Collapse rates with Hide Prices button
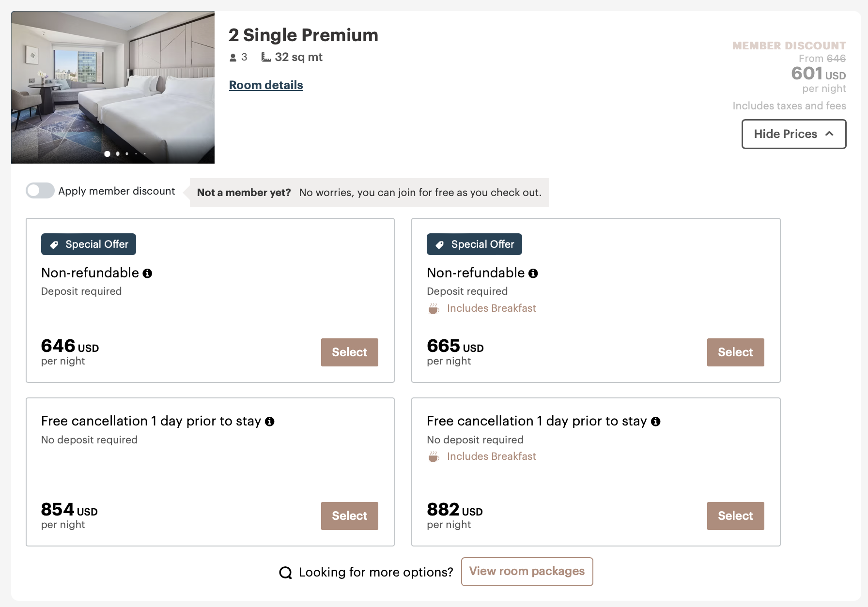This screenshot has width=868, height=607. coord(793,134)
